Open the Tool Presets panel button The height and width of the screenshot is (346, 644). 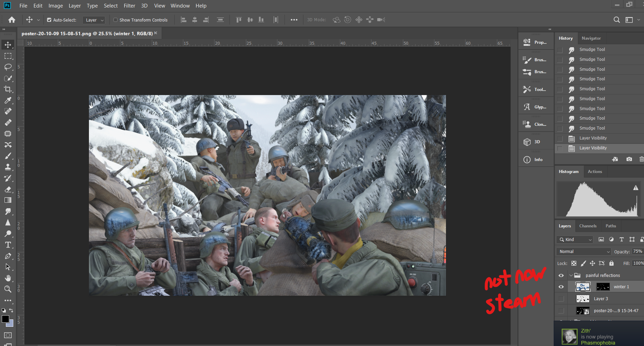(x=536, y=90)
